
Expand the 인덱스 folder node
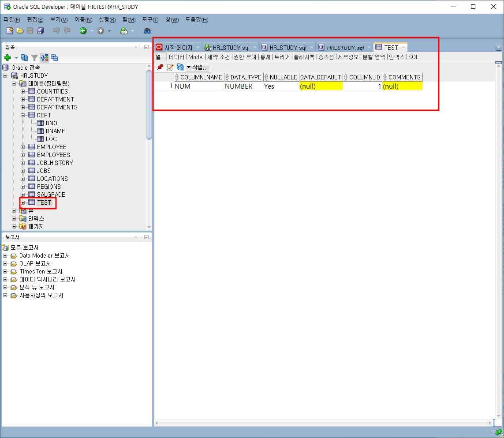click(14, 218)
